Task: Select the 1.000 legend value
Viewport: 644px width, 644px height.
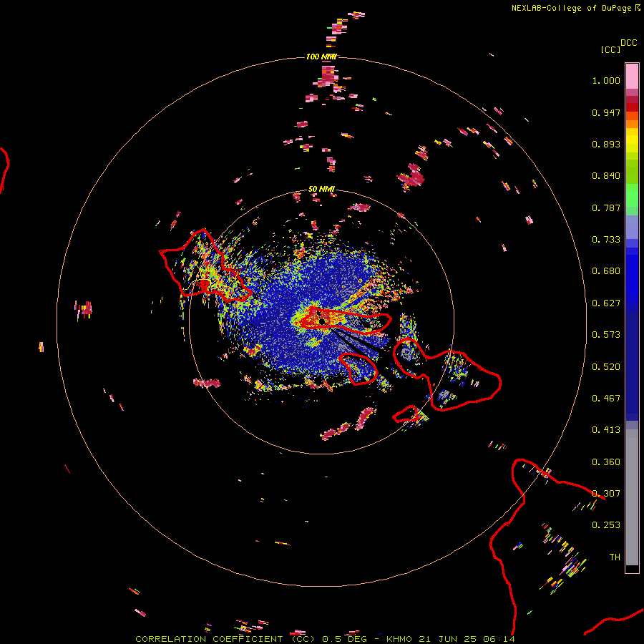Action: tap(606, 80)
